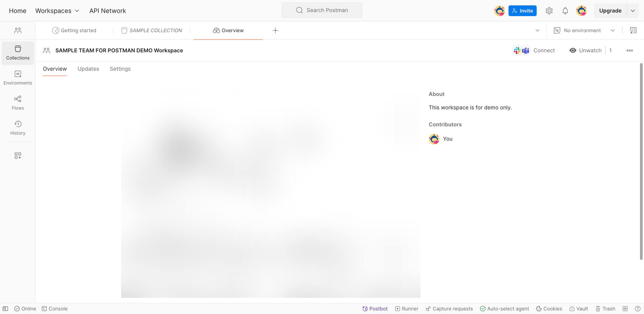
Task: Open Postbot assistant in status bar
Action: (375, 309)
